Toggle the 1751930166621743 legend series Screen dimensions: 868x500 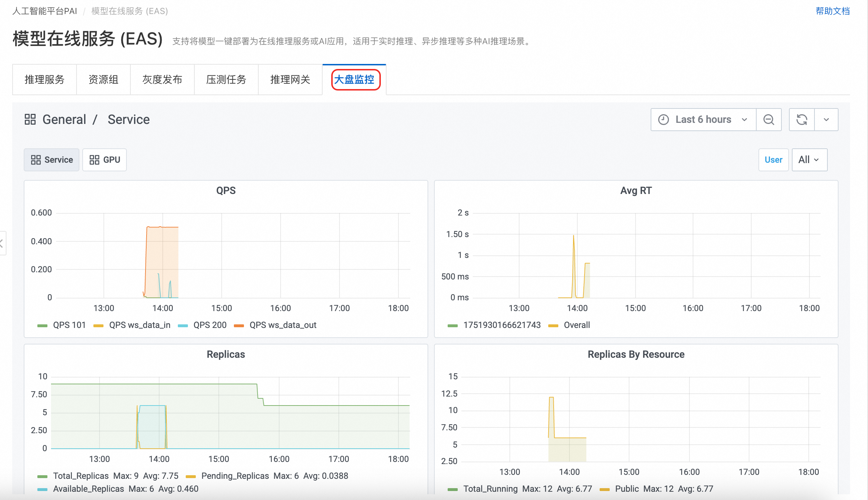coord(502,325)
